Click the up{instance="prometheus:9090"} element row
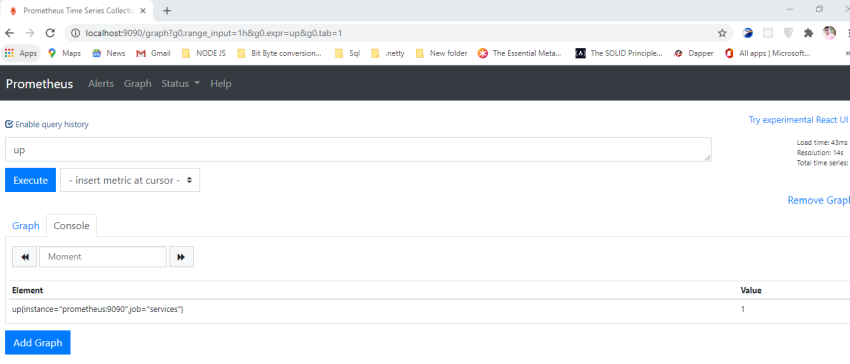The height and width of the screenshot is (364, 850). point(98,309)
